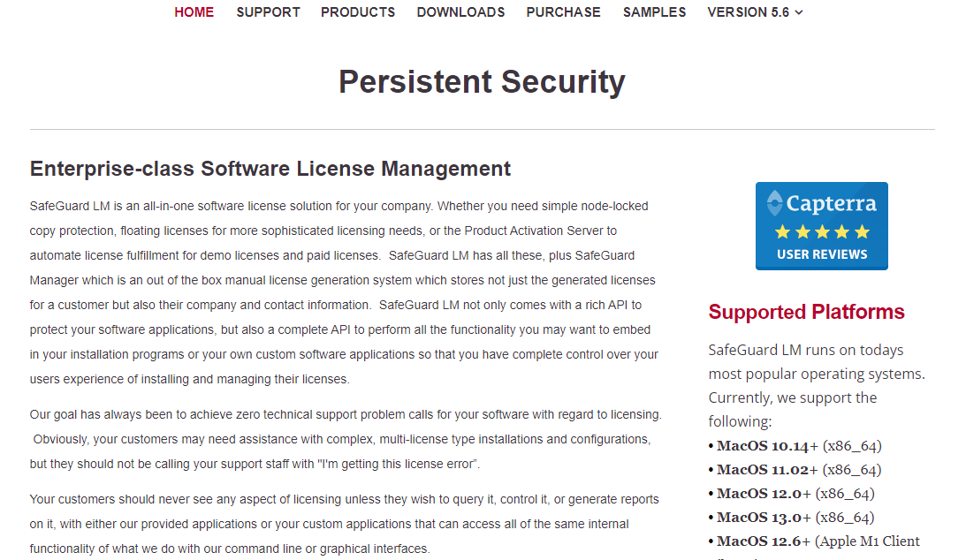Open the PRODUCTS page
966x560 pixels.
358,12
